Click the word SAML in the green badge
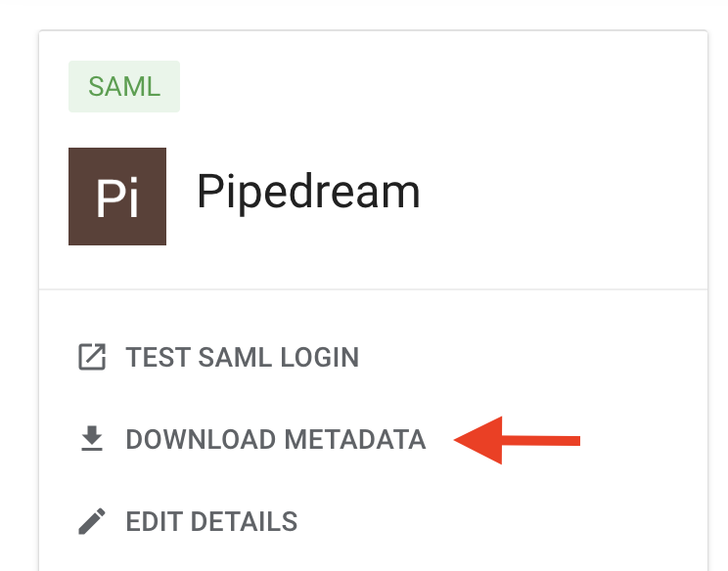This screenshot has height=571, width=728. (124, 87)
